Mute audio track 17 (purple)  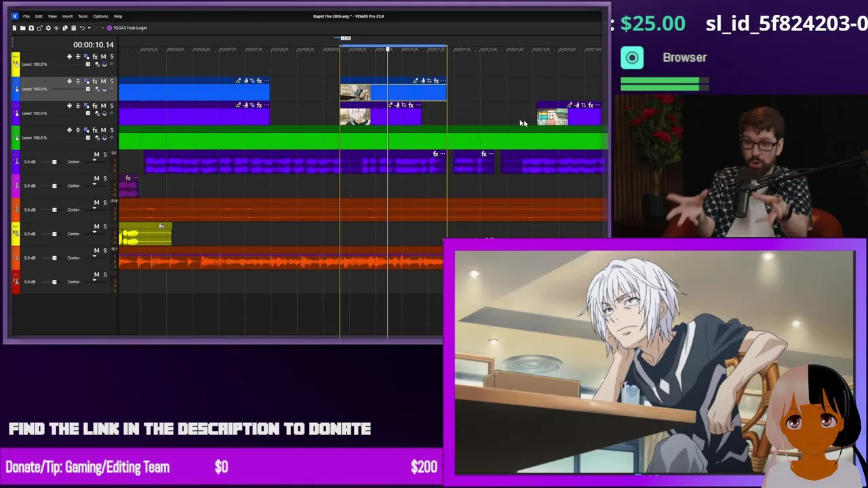[x=96, y=155]
